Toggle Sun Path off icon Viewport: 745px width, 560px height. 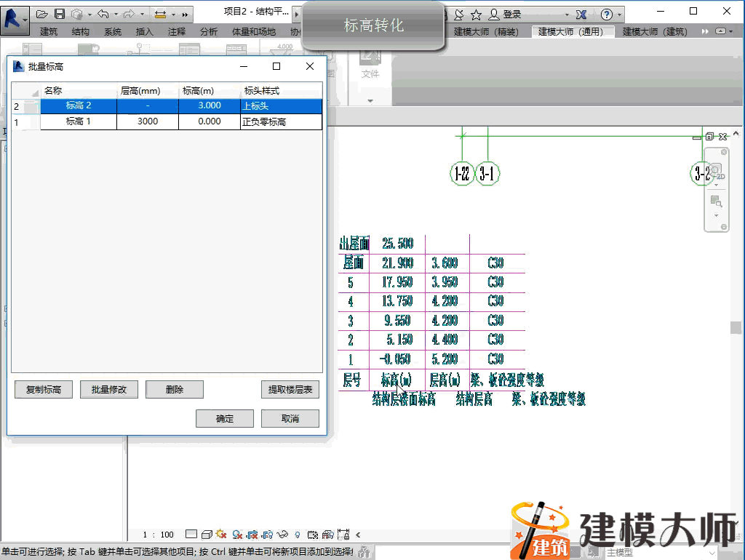point(221,535)
